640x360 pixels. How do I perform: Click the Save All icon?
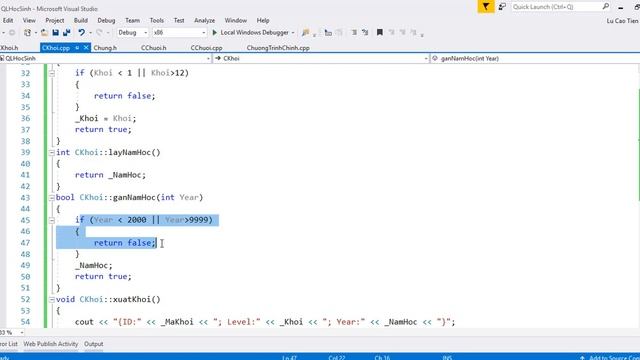(x=67, y=33)
